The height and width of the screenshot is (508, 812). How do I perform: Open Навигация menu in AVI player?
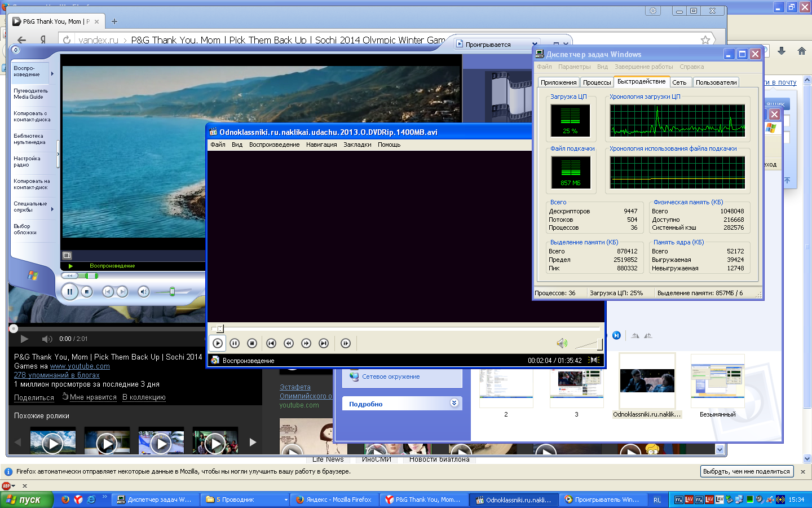[x=321, y=145]
